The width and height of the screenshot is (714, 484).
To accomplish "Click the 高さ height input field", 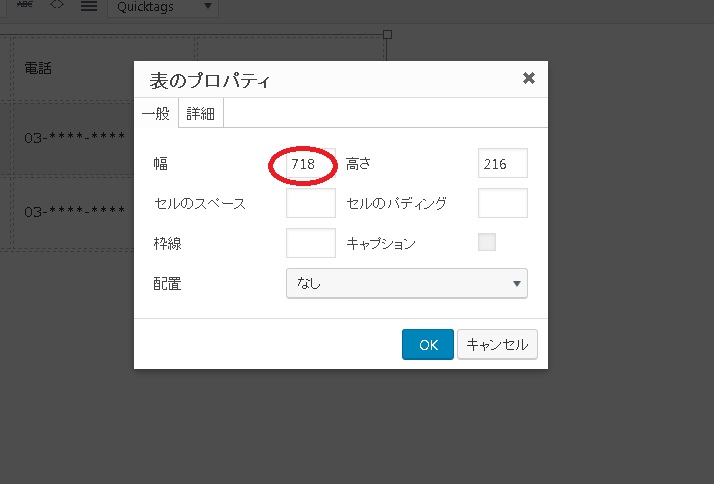I will [x=502, y=163].
